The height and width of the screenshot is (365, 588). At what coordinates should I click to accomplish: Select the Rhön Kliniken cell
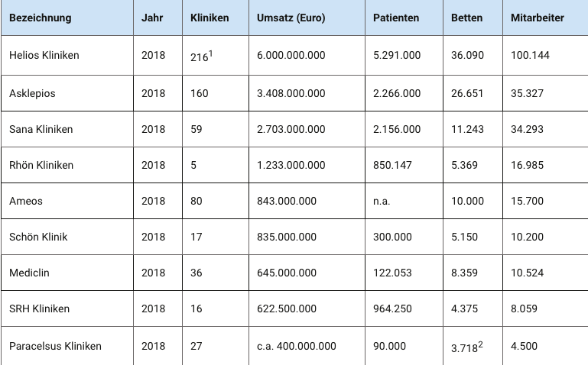(41, 165)
